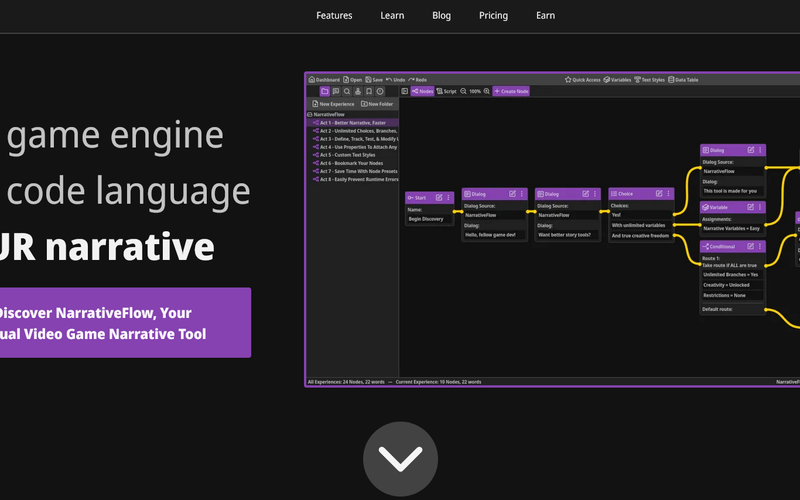
Task: Click edit icon on Start node
Action: pos(439,197)
